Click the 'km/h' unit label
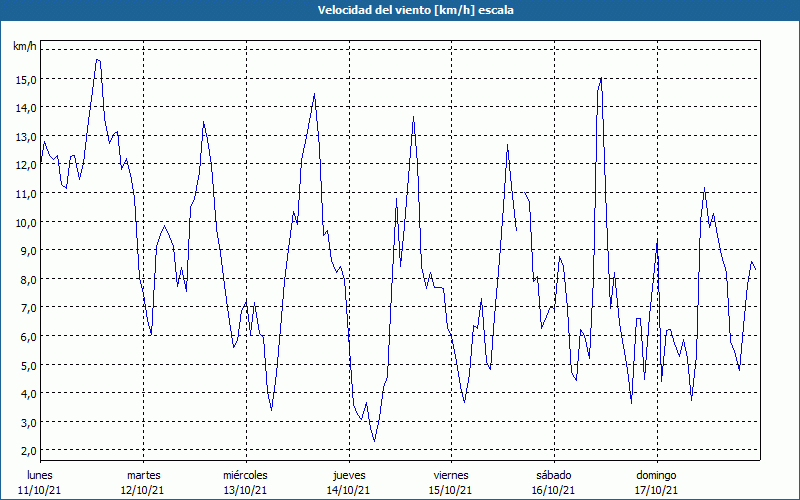 tap(25, 46)
